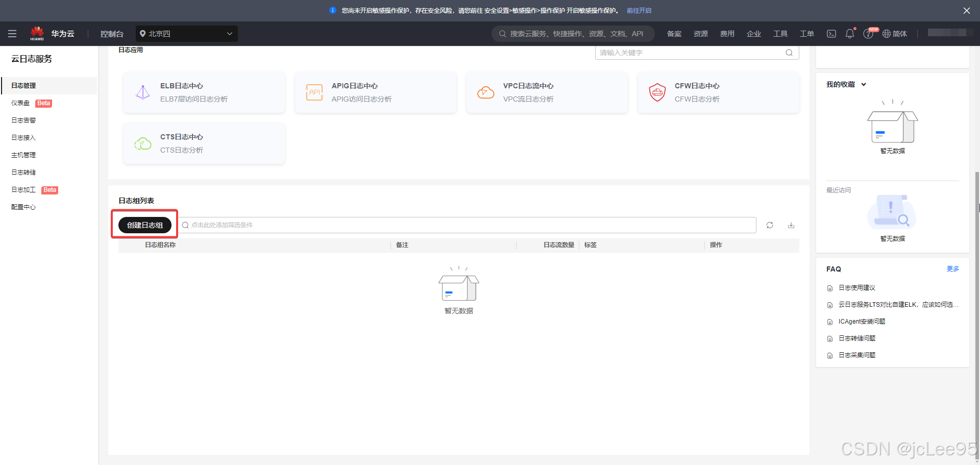The height and width of the screenshot is (465, 980).
Task: Click the 日志流数量 column header
Action: click(x=559, y=245)
